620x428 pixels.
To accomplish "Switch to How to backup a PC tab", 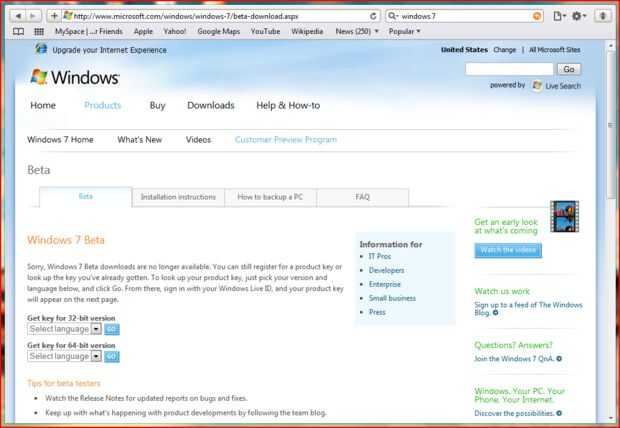I will click(x=270, y=197).
